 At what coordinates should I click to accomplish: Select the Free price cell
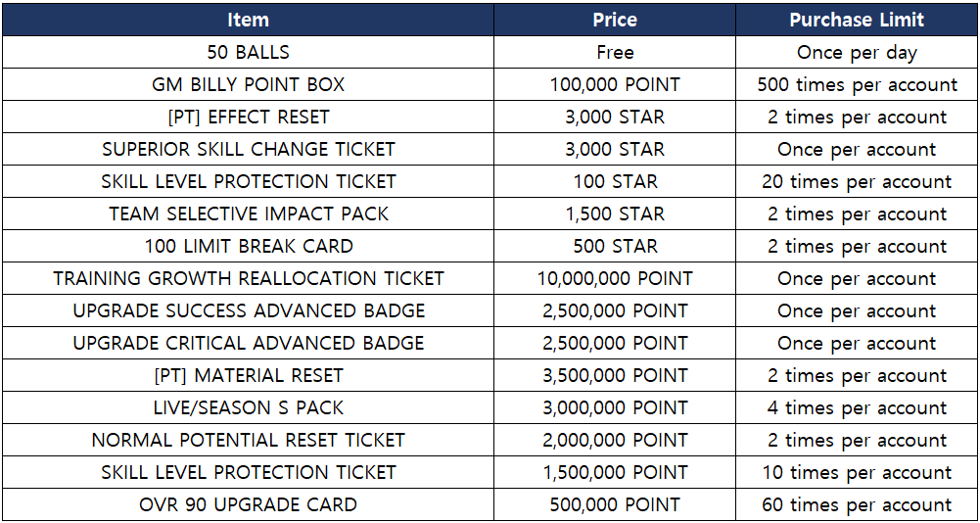coord(615,52)
